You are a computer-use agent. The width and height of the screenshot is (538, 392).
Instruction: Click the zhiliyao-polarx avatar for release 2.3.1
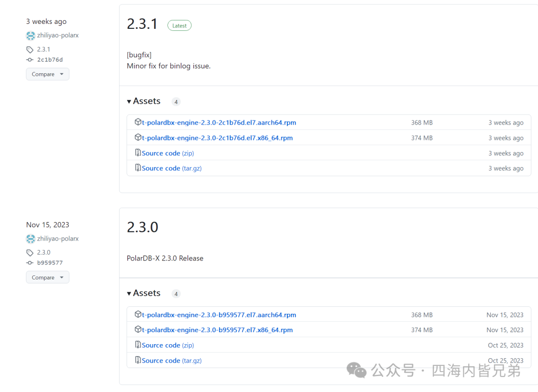tap(30, 35)
